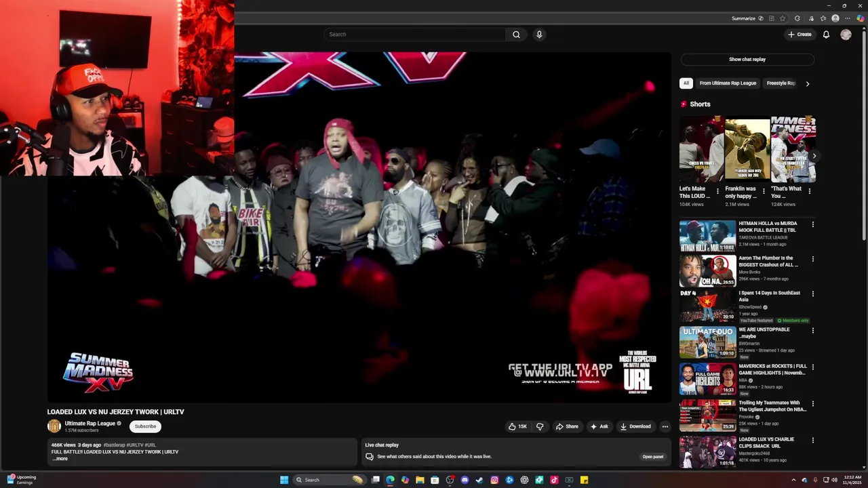Open options for Trolling My Teammates video

812,404
